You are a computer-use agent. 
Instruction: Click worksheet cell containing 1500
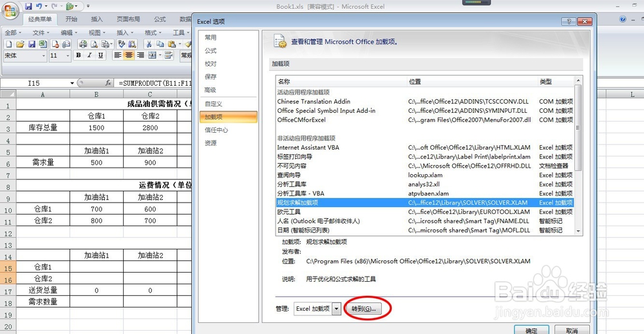[x=97, y=128]
